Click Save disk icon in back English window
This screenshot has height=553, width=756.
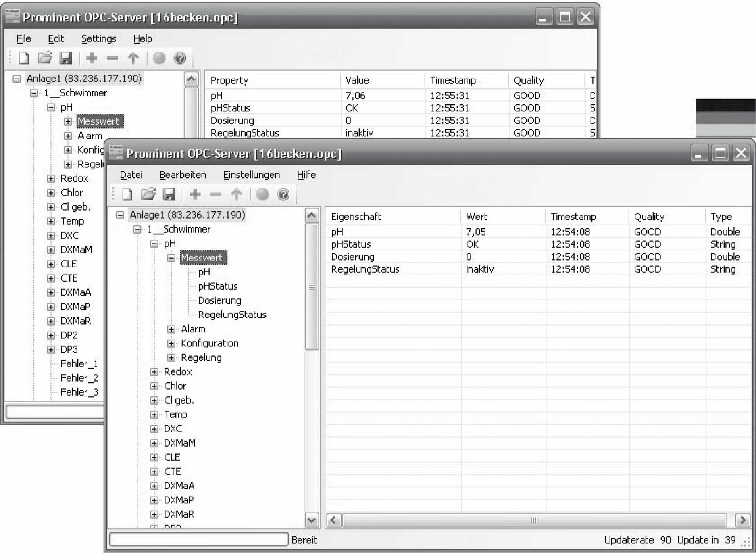(x=66, y=58)
